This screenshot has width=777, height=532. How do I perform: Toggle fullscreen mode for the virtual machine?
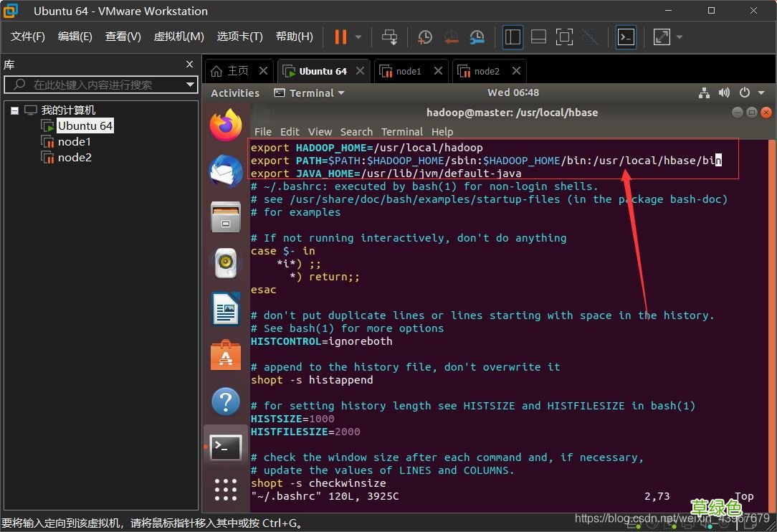[563, 37]
